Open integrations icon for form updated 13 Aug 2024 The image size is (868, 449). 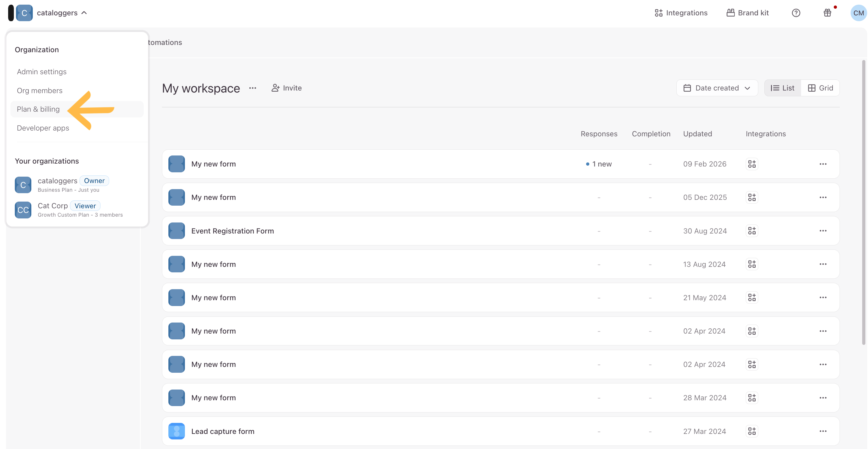752,264
